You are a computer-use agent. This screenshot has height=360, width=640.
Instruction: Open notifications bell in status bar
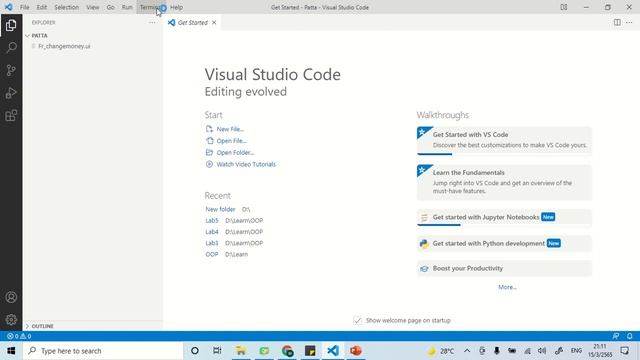click(x=629, y=336)
